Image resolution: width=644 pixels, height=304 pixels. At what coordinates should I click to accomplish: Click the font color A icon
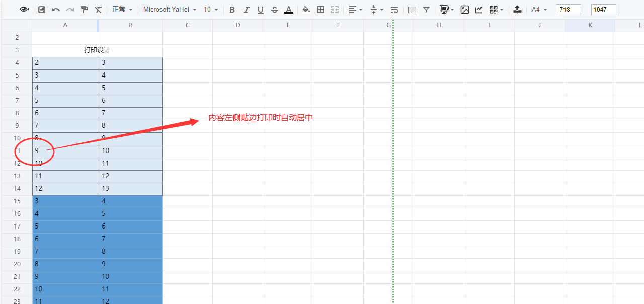[288, 10]
